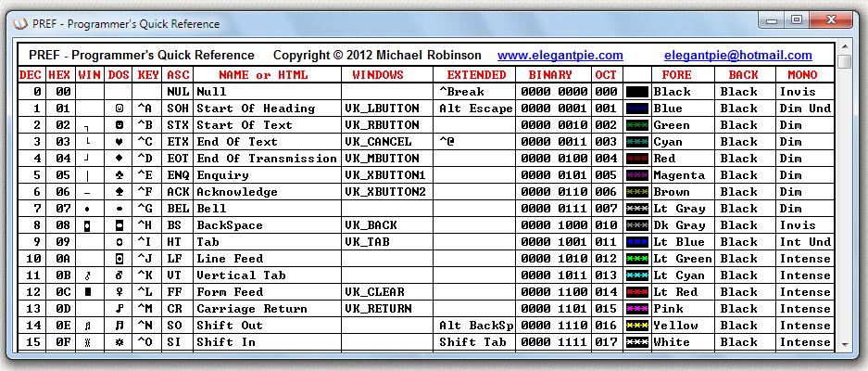Click the Dim Und mono cell
Viewport: 868px width, 371px height.
tap(804, 109)
